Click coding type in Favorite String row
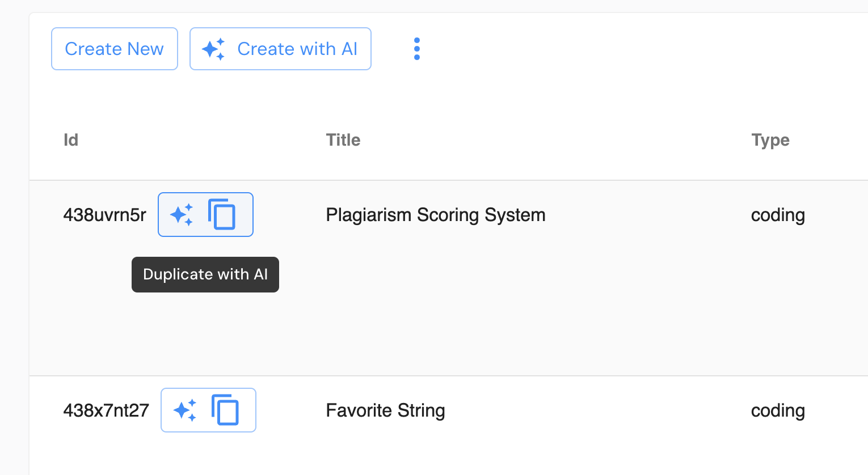This screenshot has height=475, width=868. point(778,410)
